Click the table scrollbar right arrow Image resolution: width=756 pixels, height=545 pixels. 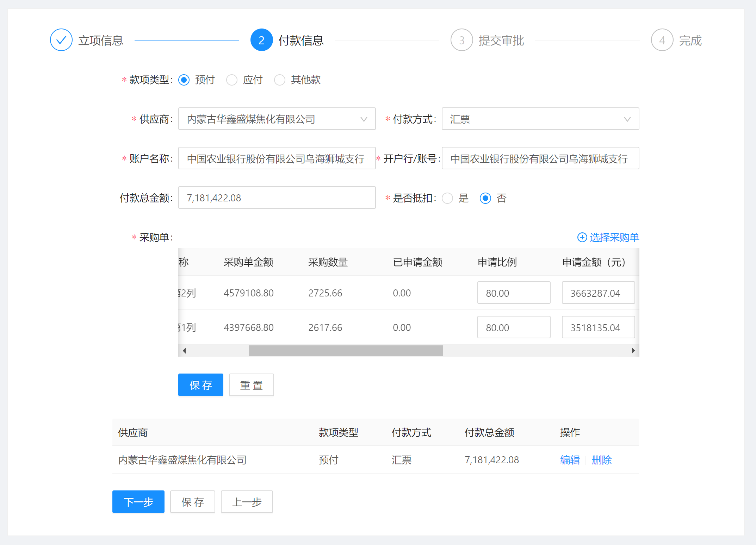[x=633, y=350]
